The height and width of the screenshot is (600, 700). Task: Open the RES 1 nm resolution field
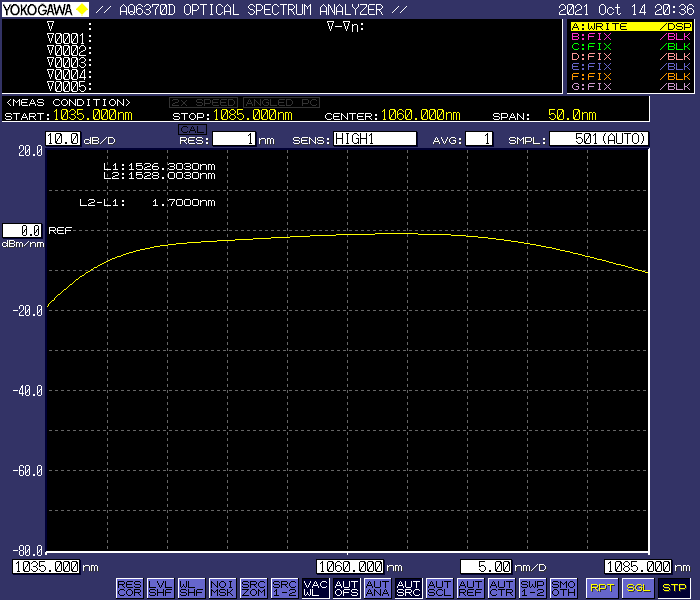pos(235,139)
